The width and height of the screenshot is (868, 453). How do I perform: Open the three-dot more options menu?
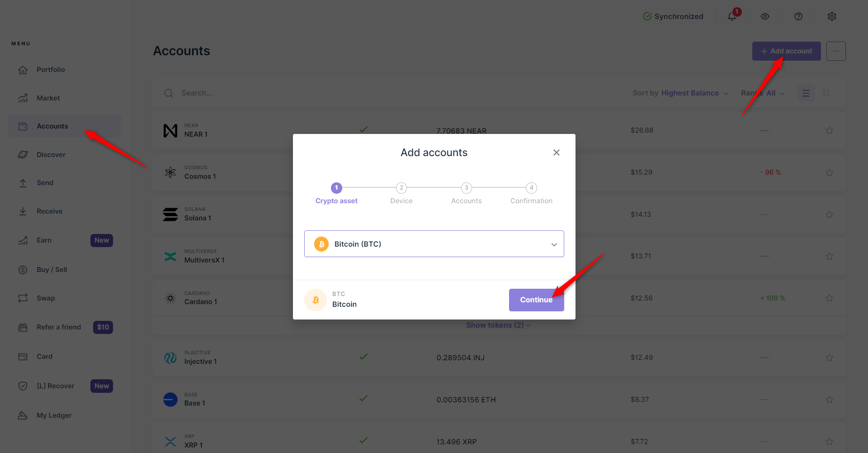coord(836,51)
